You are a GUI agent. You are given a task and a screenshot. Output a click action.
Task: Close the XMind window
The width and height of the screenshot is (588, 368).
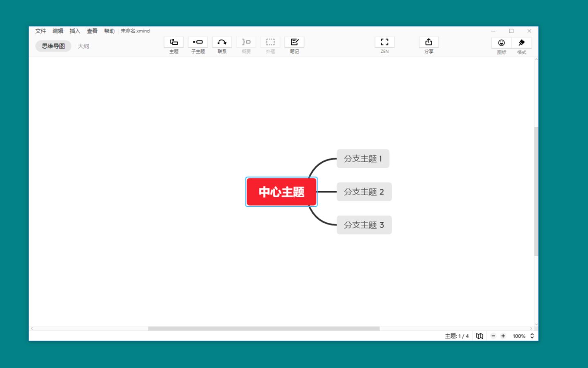529,31
